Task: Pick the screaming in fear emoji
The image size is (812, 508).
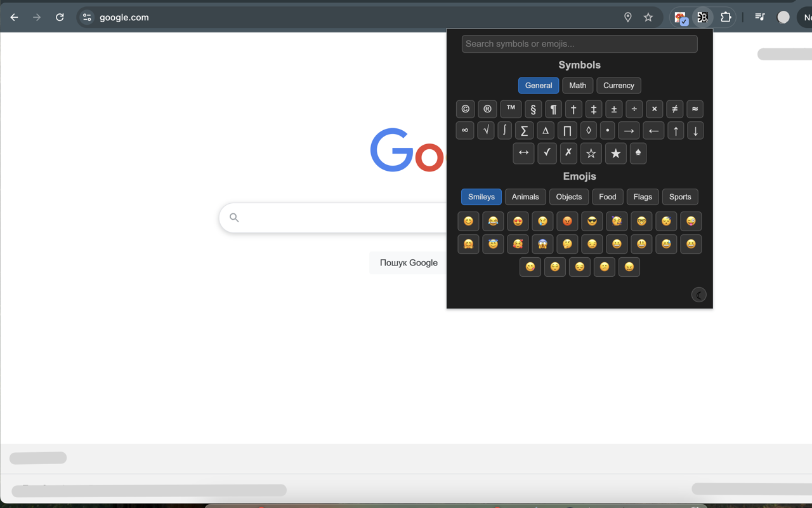Action: tap(542, 244)
